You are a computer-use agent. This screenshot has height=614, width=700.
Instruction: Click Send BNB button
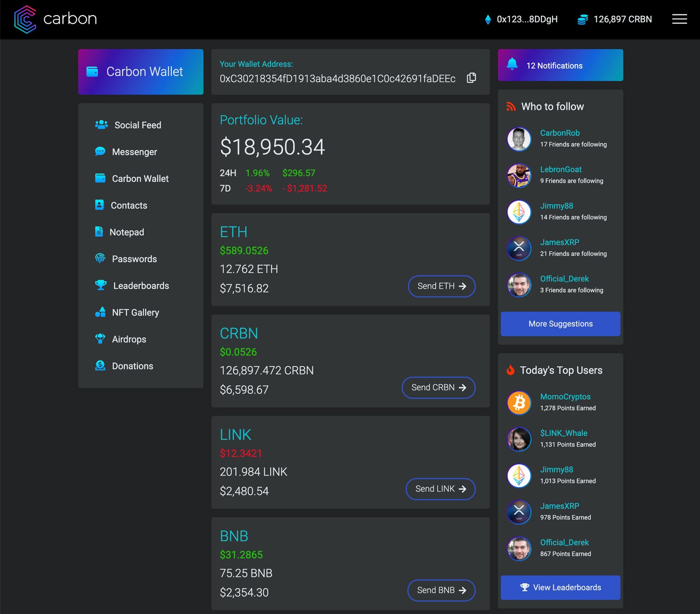(441, 590)
